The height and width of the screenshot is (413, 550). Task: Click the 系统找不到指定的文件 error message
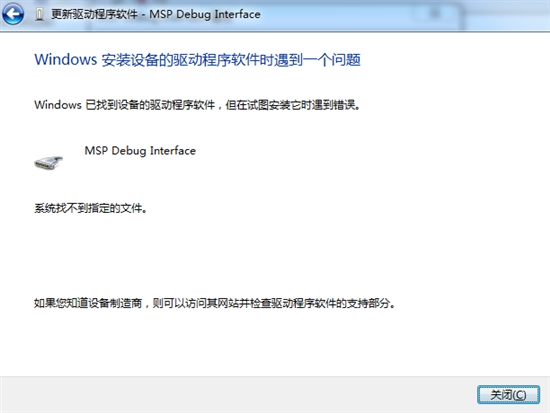coord(90,208)
